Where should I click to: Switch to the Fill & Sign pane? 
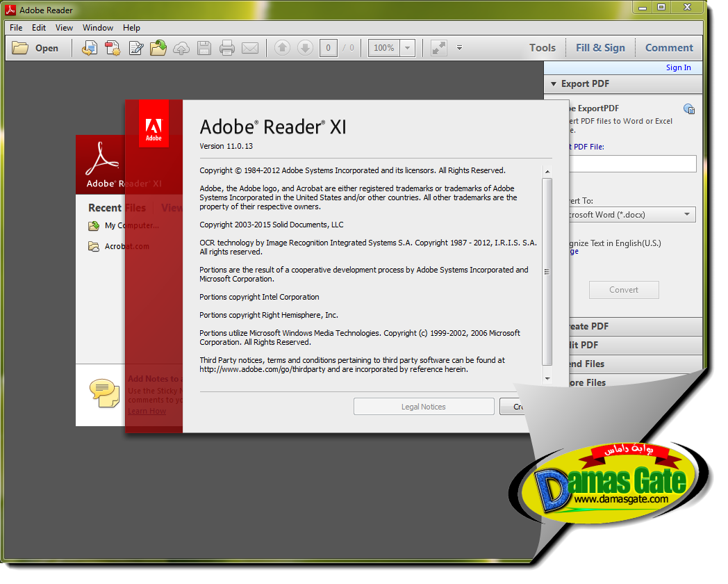pyautogui.click(x=600, y=48)
